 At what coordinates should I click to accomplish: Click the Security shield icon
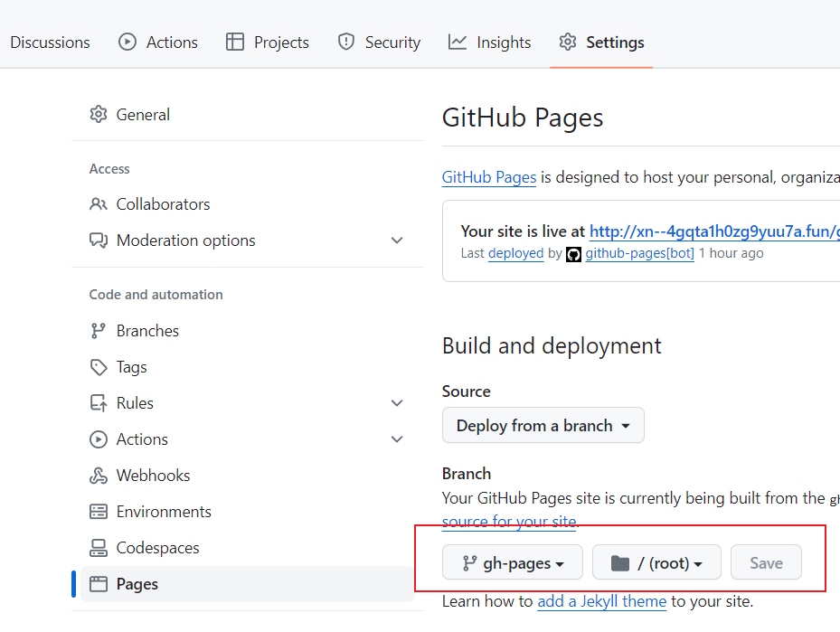346,42
